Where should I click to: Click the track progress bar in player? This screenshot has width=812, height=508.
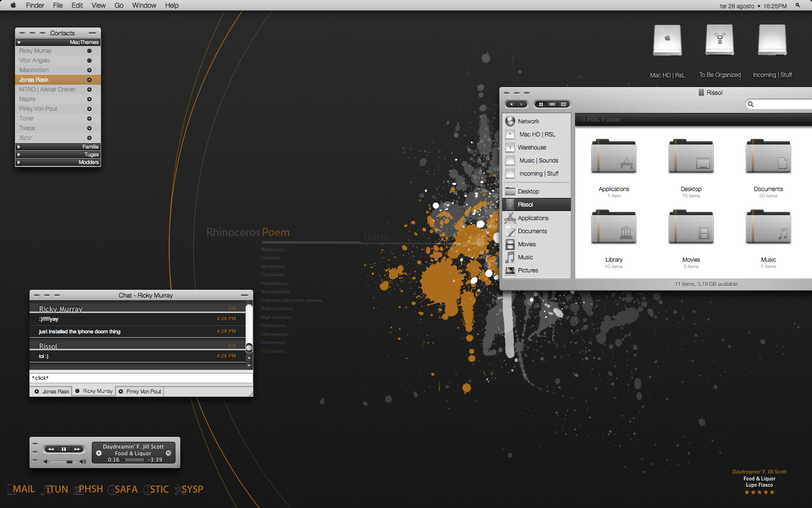coord(133,460)
